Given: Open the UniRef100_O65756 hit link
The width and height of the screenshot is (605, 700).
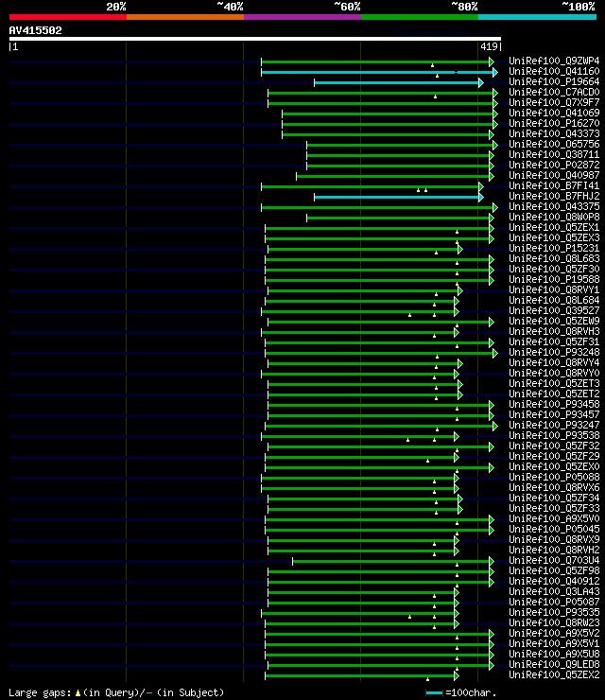Looking at the screenshot, I should 554,144.
